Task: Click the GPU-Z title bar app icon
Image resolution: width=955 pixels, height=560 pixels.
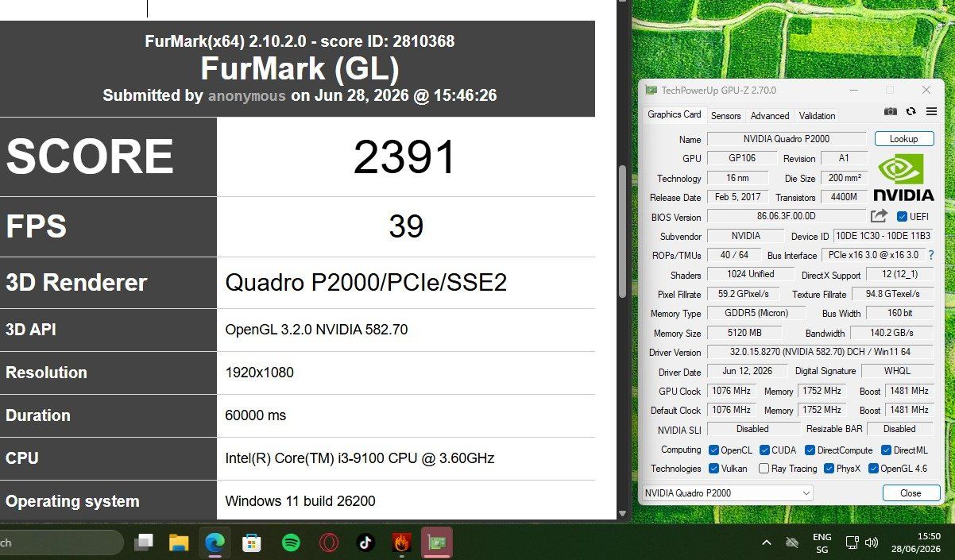Action: pyautogui.click(x=651, y=91)
